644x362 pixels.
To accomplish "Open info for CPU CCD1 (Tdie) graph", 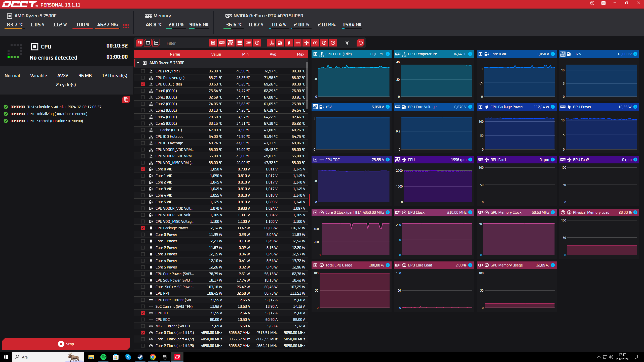I will (388, 54).
